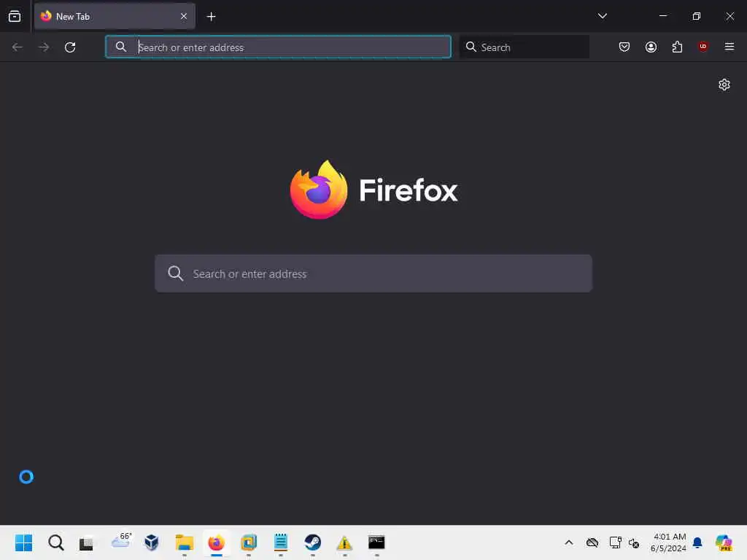Launch Copilot preview from taskbar
The width and height of the screenshot is (747, 560).
pyautogui.click(x=724, y=542)
